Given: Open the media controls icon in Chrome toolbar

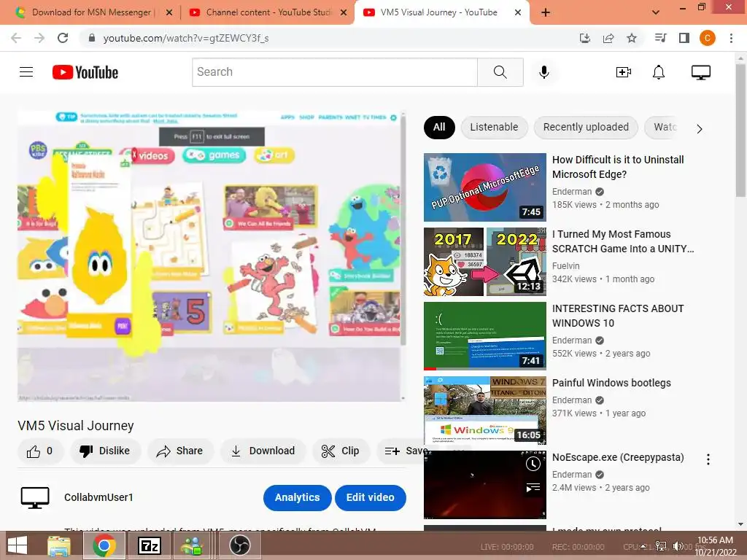Looking at the screenshot, I should pos(660,38).
